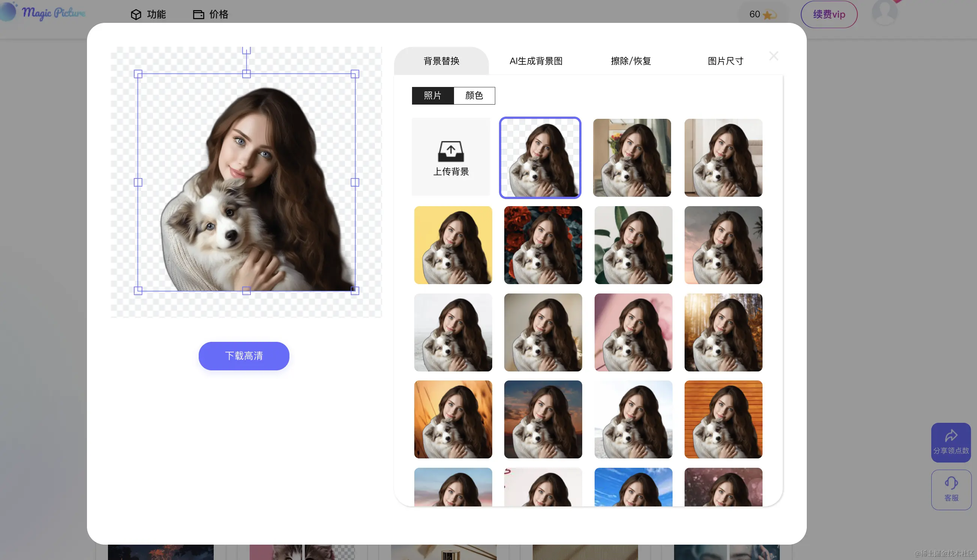Screen dimensions: 977x560
Task: Select the yellow background thumbnail
Action: (x=453, y=246)
